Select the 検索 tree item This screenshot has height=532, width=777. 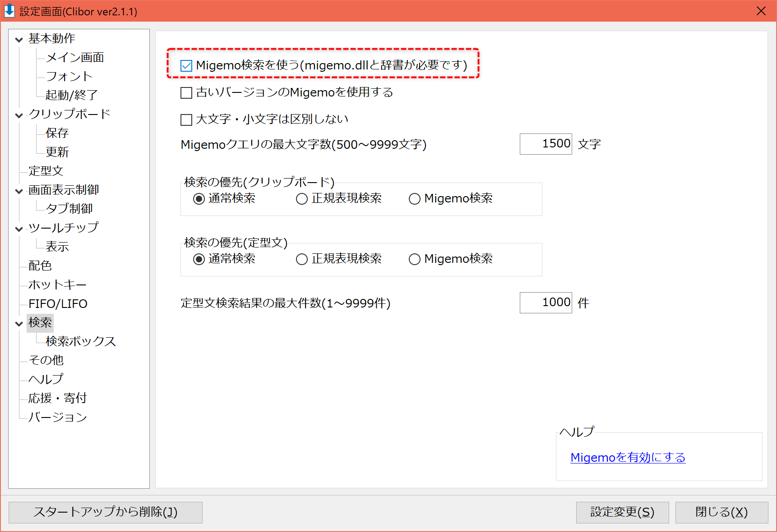click(40, 322)
